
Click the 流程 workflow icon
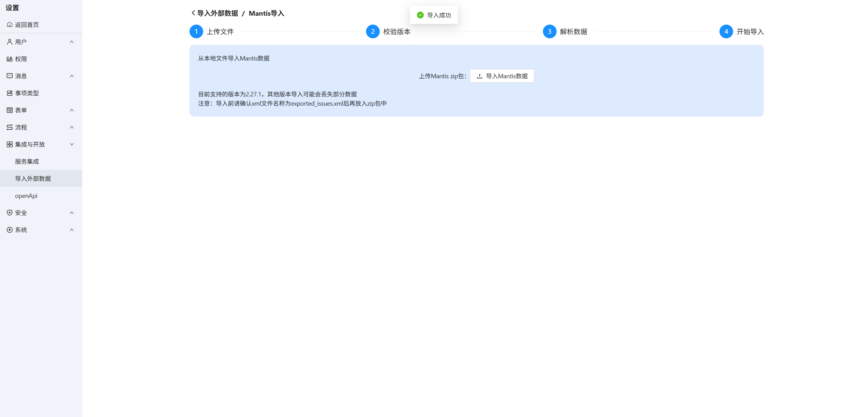point(10,127)
